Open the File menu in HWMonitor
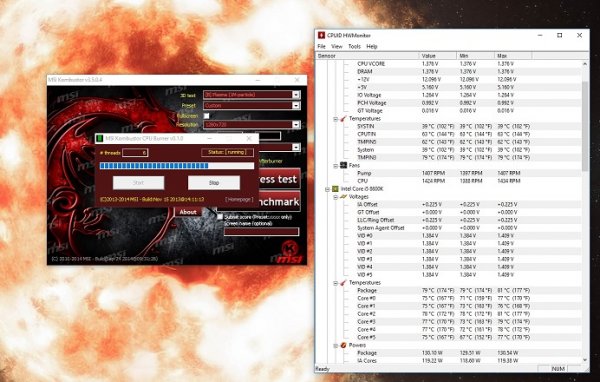This screenshot has width=600, height=382. click(x=321, y=46)
